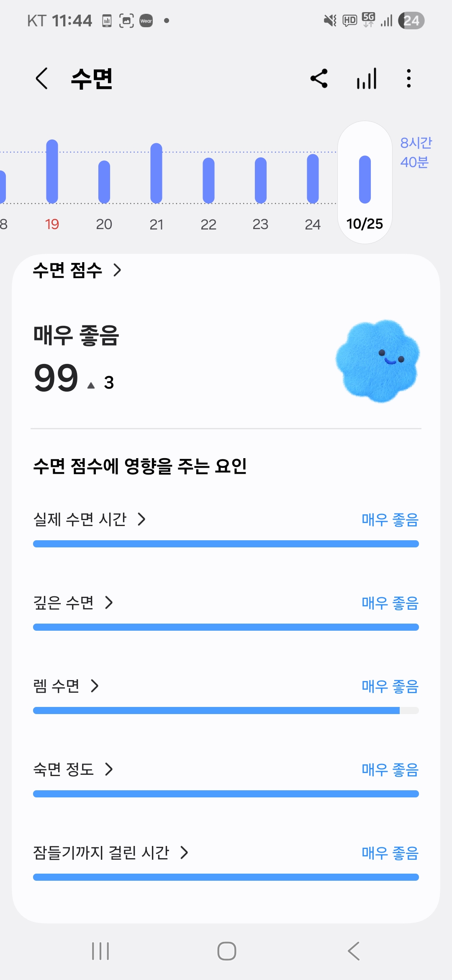Tap the sleep bar for day 23
The width and height of the screenshot is (452, 980).
click(260, 180)
